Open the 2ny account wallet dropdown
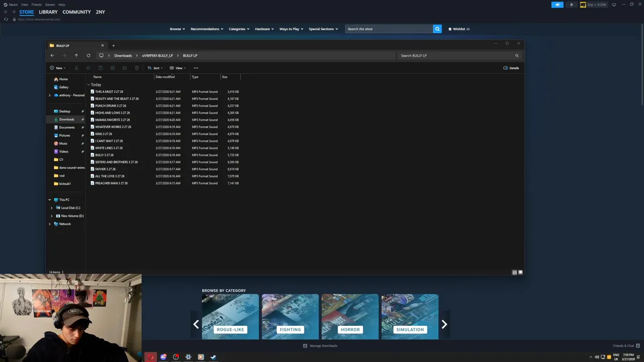This screenshot has height=362, width=644. tap(594, 5)
